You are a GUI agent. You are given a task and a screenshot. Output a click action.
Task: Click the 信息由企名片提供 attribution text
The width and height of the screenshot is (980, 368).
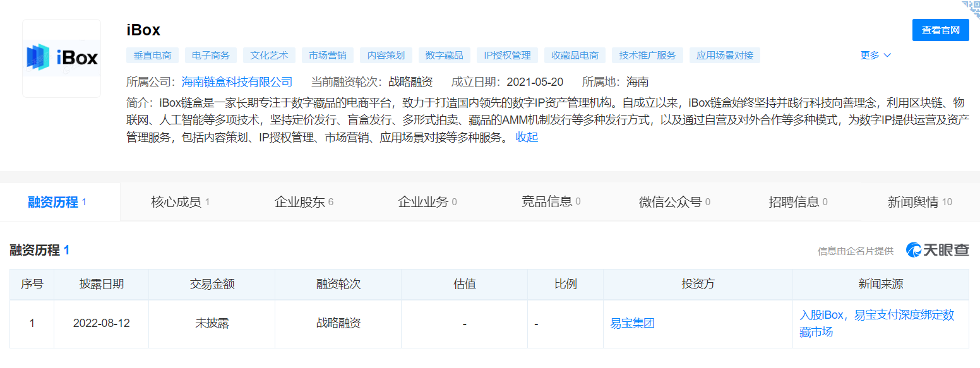(856, 251)
